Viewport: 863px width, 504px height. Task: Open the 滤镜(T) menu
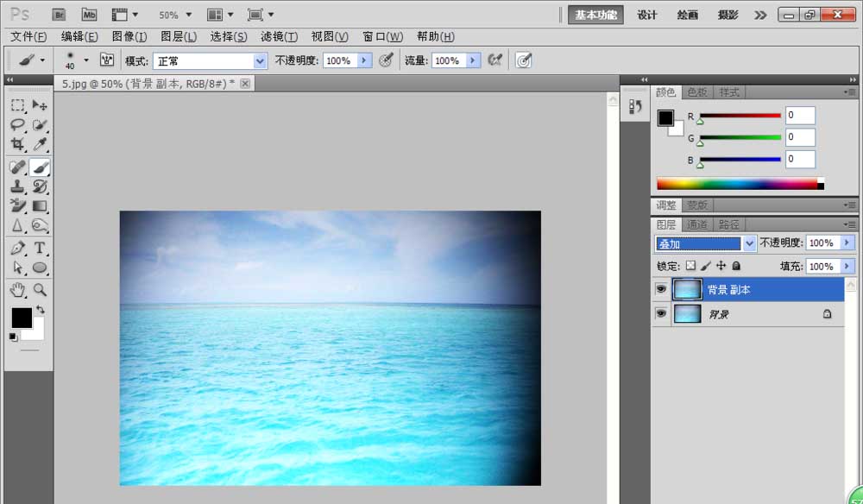pos(279,36)
